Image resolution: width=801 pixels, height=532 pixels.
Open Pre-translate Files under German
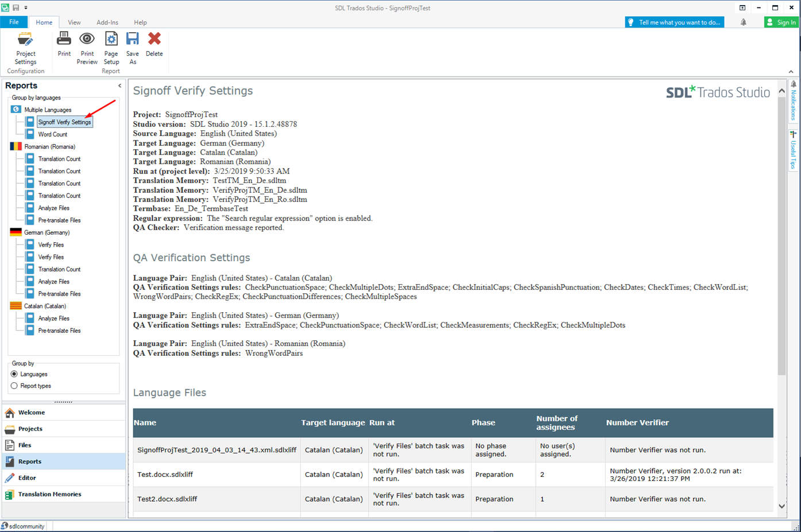click(x=59, y=294)
